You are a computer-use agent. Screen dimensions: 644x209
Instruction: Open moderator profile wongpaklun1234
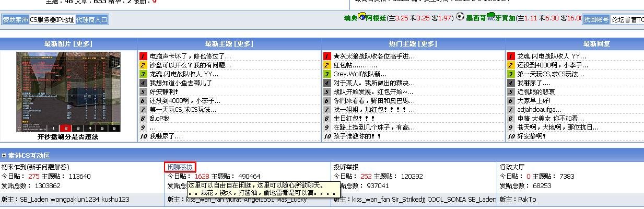(75, 200)
